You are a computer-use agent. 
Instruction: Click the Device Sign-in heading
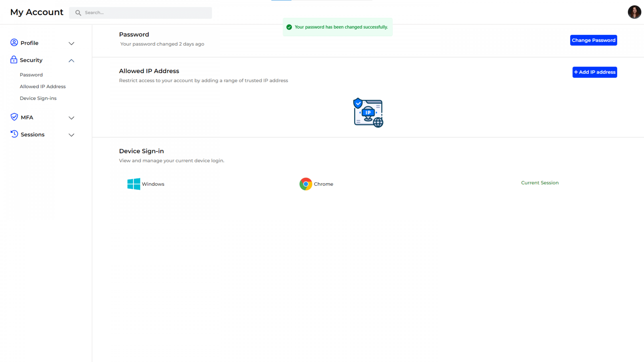coord(142,151)
